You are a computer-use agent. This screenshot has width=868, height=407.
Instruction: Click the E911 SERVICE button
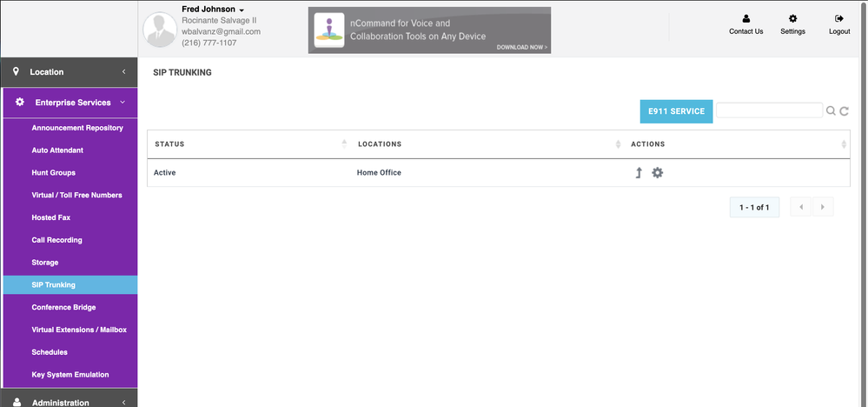(676, 111)
